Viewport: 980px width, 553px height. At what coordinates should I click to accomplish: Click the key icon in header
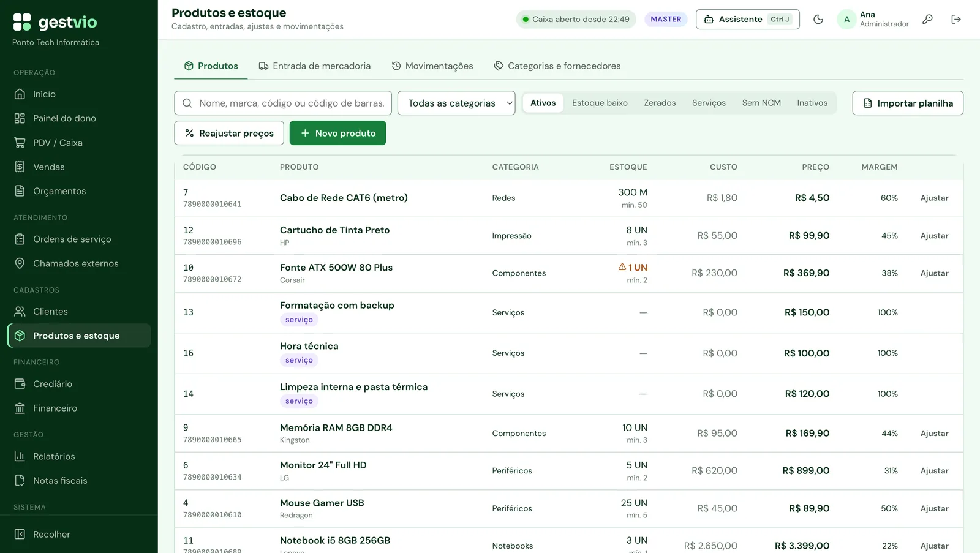click(927, 19)
